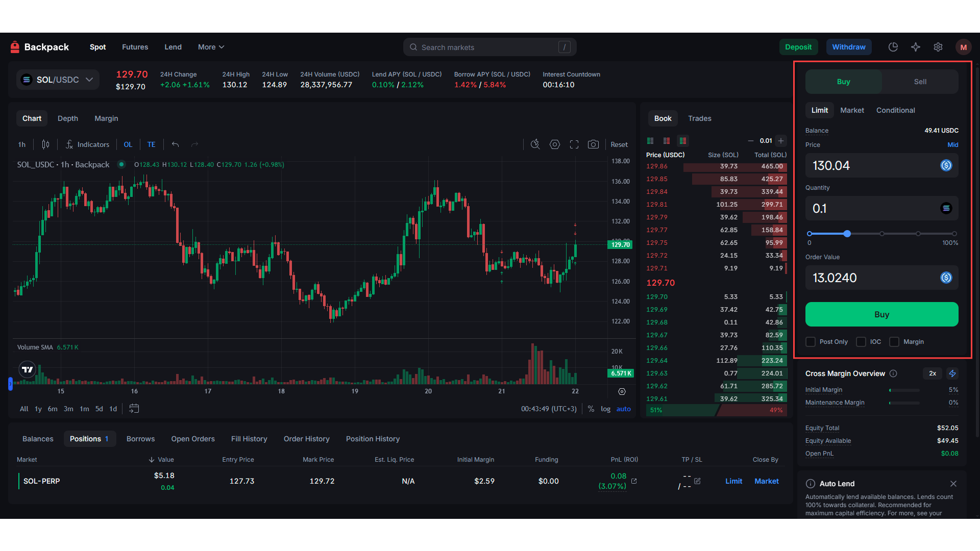Open the chart timezone selector
The image size is (980, 551).
coord(549,409)
